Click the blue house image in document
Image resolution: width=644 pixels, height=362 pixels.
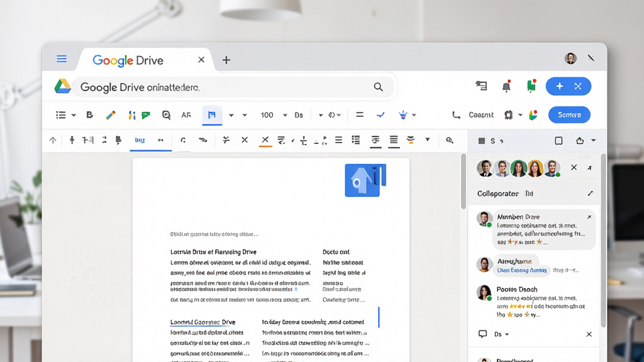pos(365,180)
